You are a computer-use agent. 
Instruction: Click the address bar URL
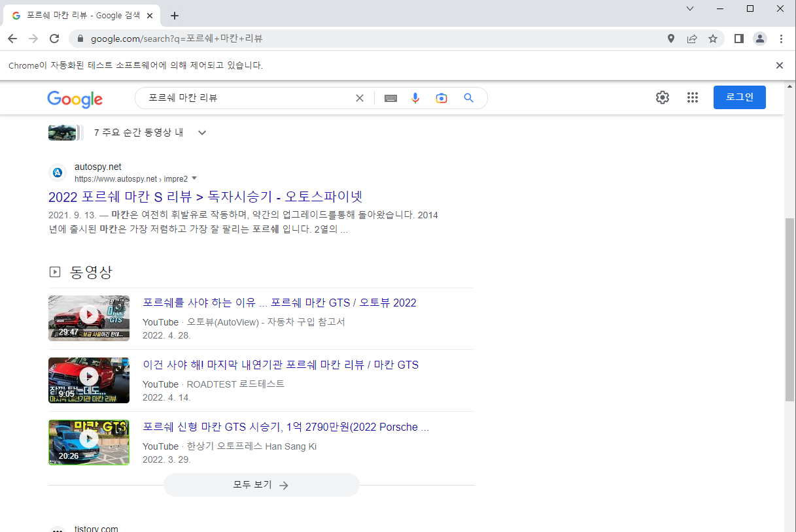pos(177,39)
